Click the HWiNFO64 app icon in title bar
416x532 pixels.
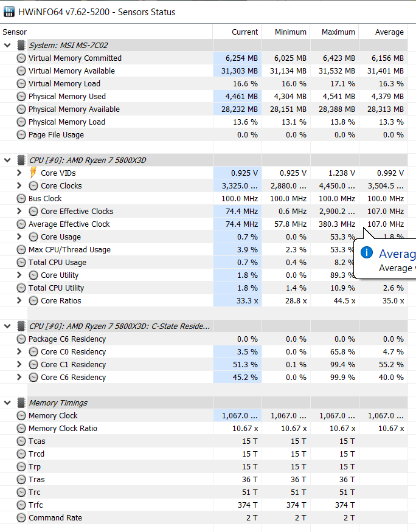(9, 12)
